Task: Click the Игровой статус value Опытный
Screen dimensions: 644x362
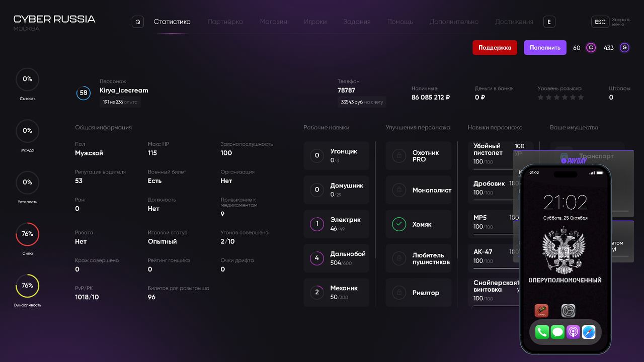Action: (163, 241)
